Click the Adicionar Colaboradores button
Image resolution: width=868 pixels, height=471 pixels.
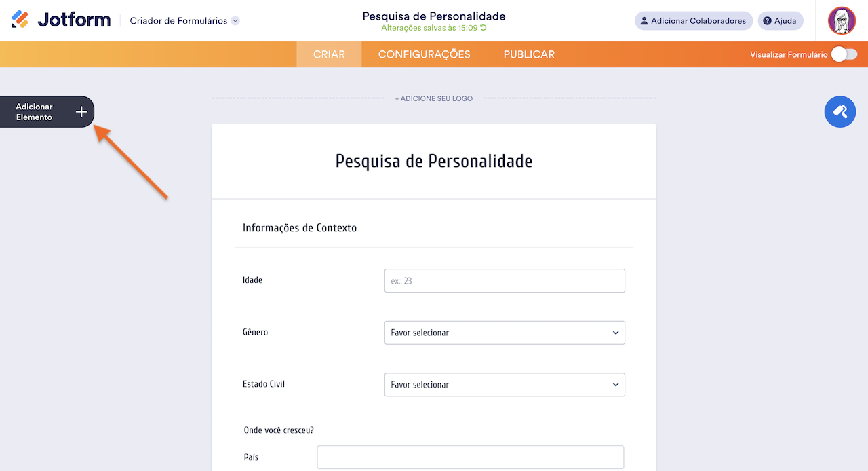pos(693,20)
